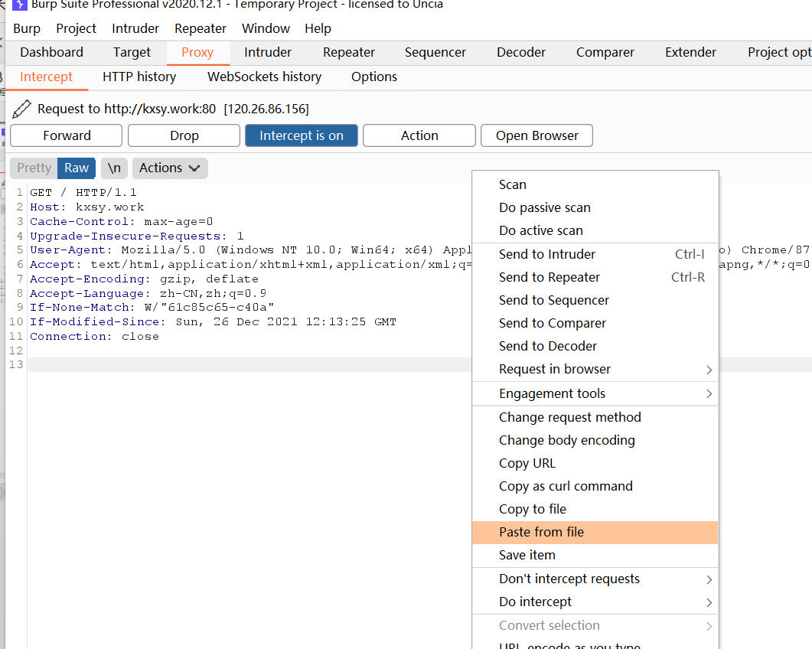The width and height of the screenshot is (812, 649).
Task: Select the Intercept sub-tab
Action: pos(46,77)
